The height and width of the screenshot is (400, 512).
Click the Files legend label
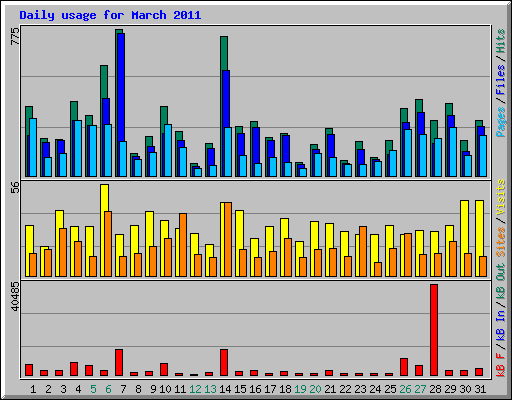(501, 79)
